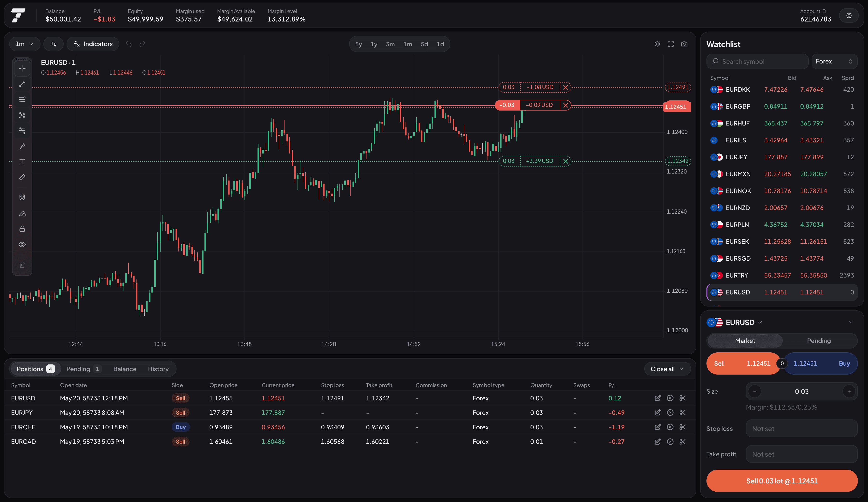
Task: Open the History tab
Action: (158, 369)
